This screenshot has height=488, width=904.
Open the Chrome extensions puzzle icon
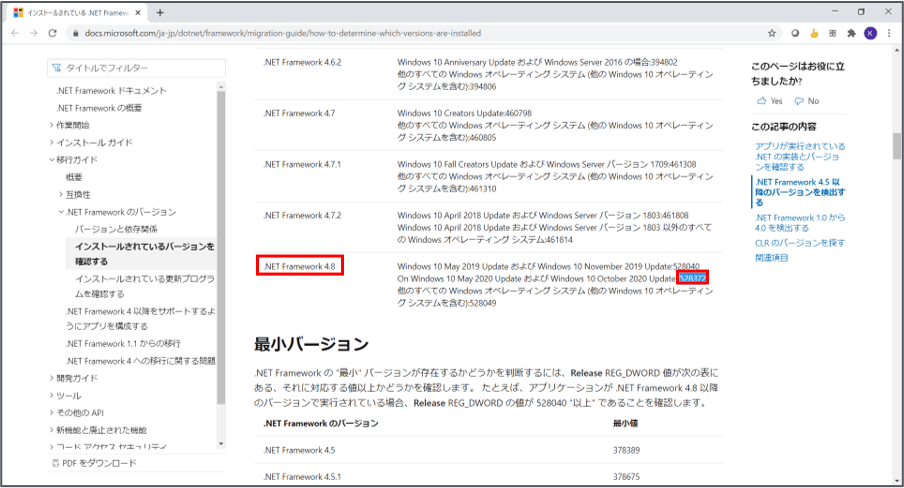(851, 33)
